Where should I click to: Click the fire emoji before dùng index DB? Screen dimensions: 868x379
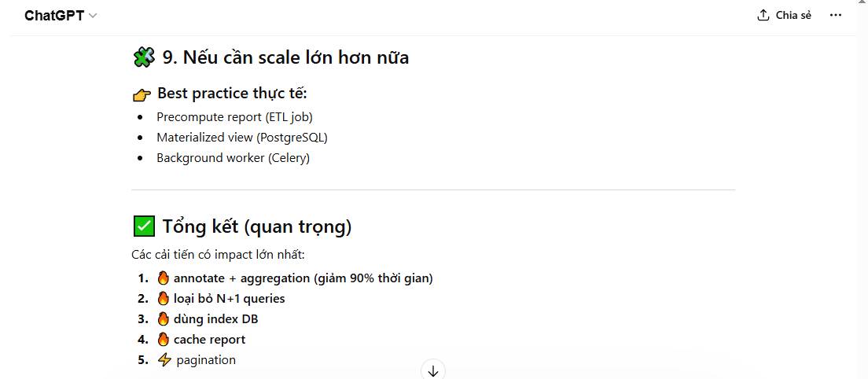point(164,319)
